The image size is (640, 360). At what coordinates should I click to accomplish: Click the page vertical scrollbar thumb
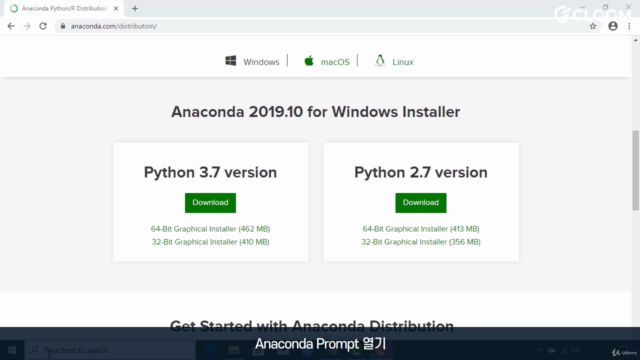[636, 170]
